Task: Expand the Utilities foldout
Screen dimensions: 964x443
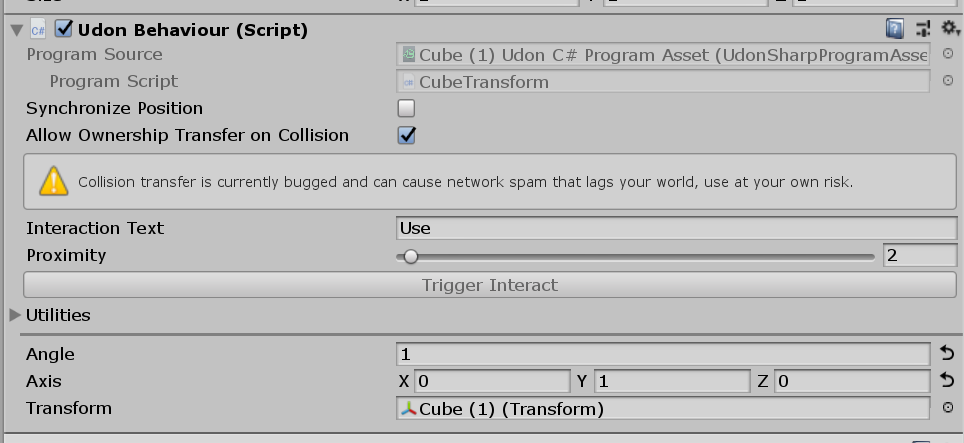Action: [15, 315]
